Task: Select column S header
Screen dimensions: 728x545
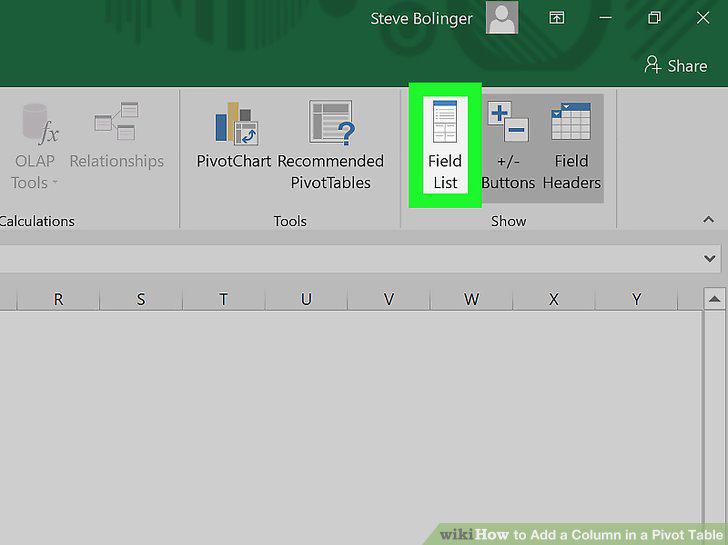Action: pyautogui.click(x=141, y=299)
